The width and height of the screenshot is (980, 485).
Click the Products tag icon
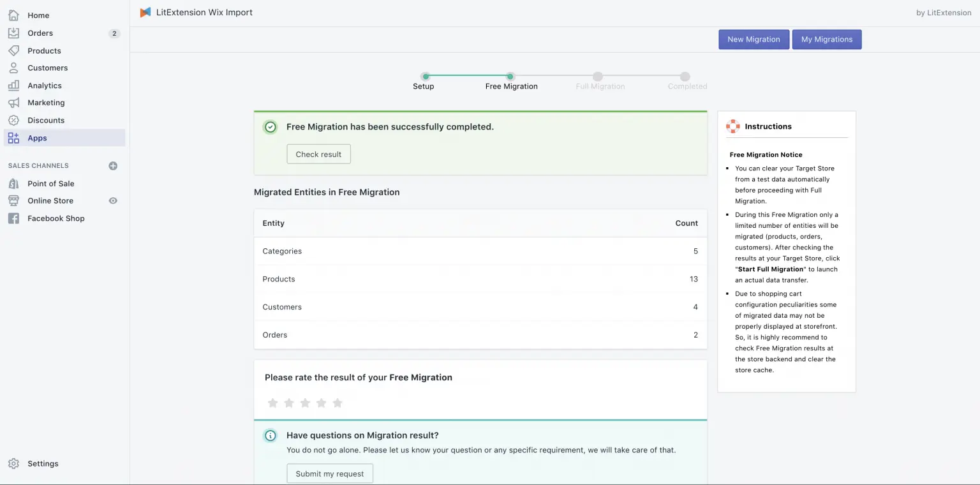13,50
